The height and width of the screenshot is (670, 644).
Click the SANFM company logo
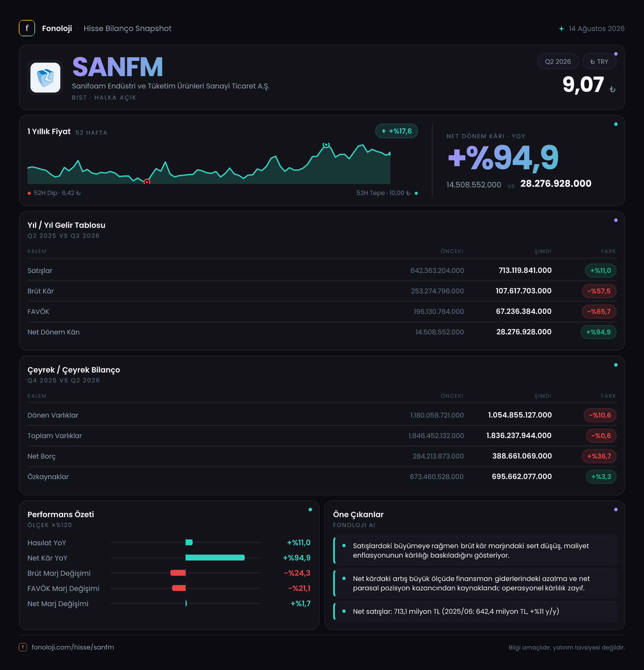45,77
